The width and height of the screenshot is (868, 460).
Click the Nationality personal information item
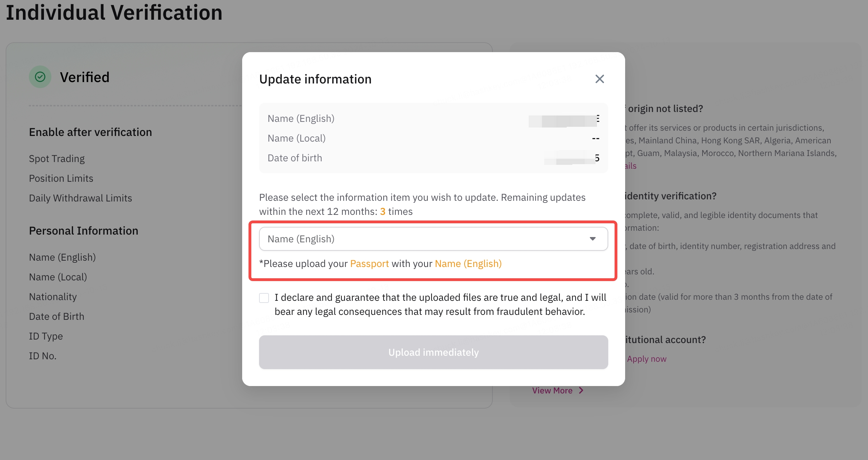53,297
